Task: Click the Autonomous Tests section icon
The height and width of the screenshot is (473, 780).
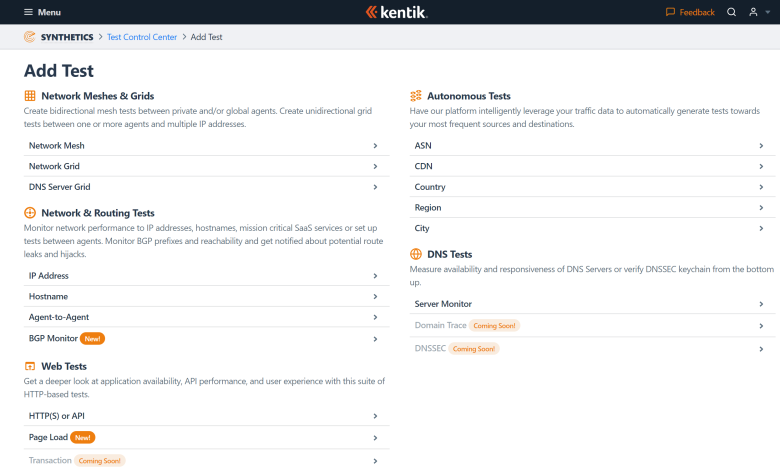Action: [x=416, y=96]
